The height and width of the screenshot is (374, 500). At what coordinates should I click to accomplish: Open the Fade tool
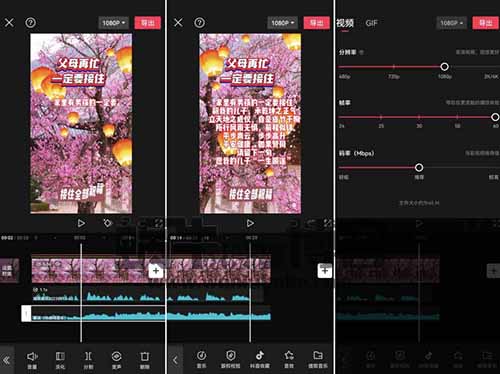(x=60, y=360)
